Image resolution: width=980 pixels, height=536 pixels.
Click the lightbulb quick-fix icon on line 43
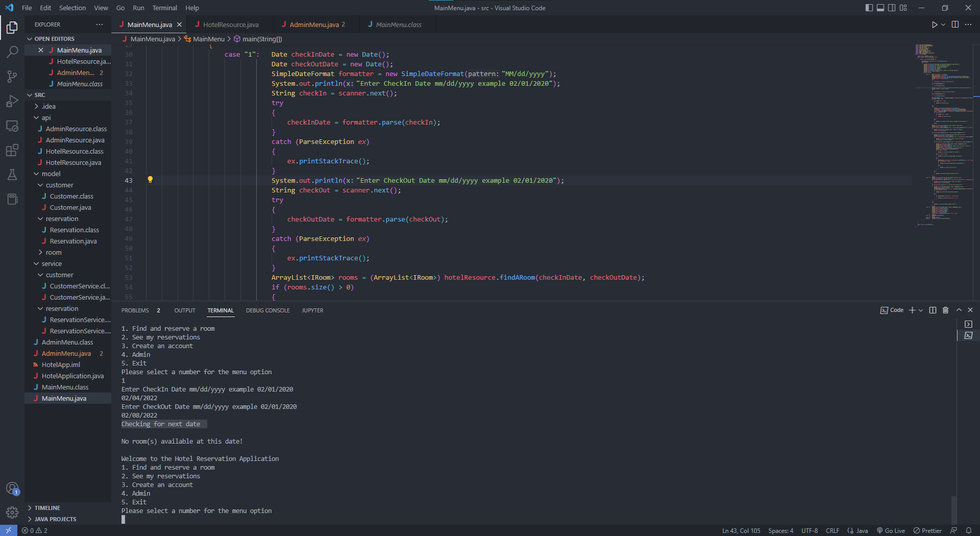[x=150, y=180]
